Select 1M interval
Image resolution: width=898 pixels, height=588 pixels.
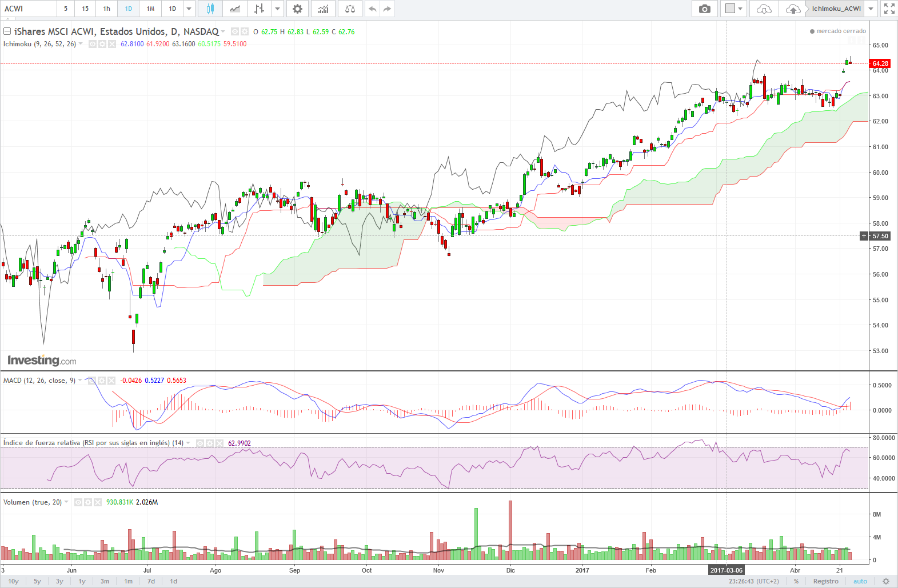click(x=150, y=9)
